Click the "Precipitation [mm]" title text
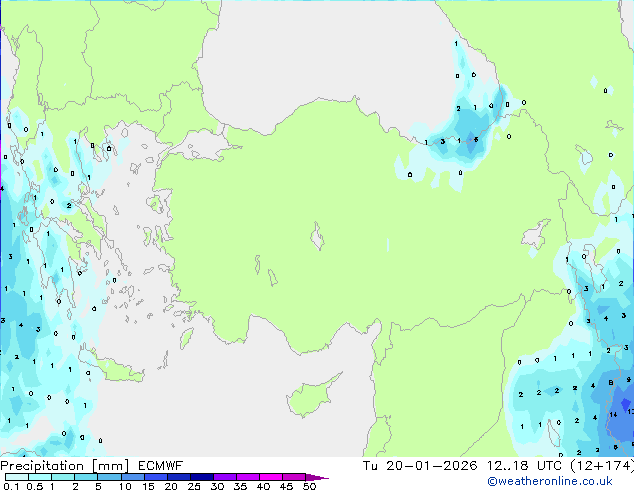 pyautogui.click(x=65, y=466)
